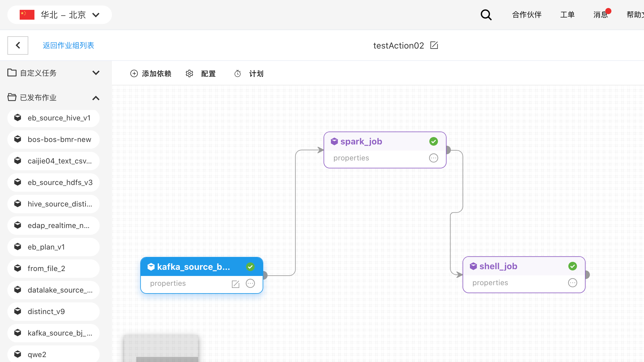Image resolution: width=644 pixels, height=362 pixels.
Task: Click the custom tasks folder icon
Action: pos(12,73)
